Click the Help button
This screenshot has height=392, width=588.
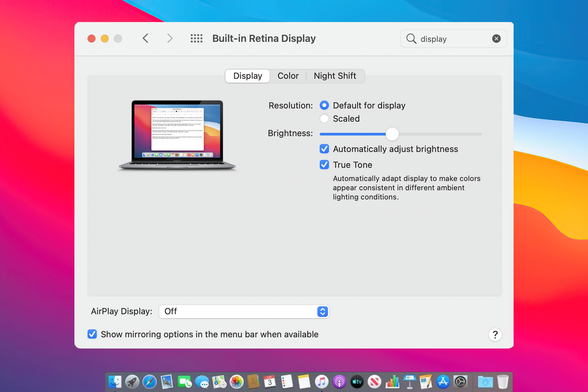tap(495, 334)
